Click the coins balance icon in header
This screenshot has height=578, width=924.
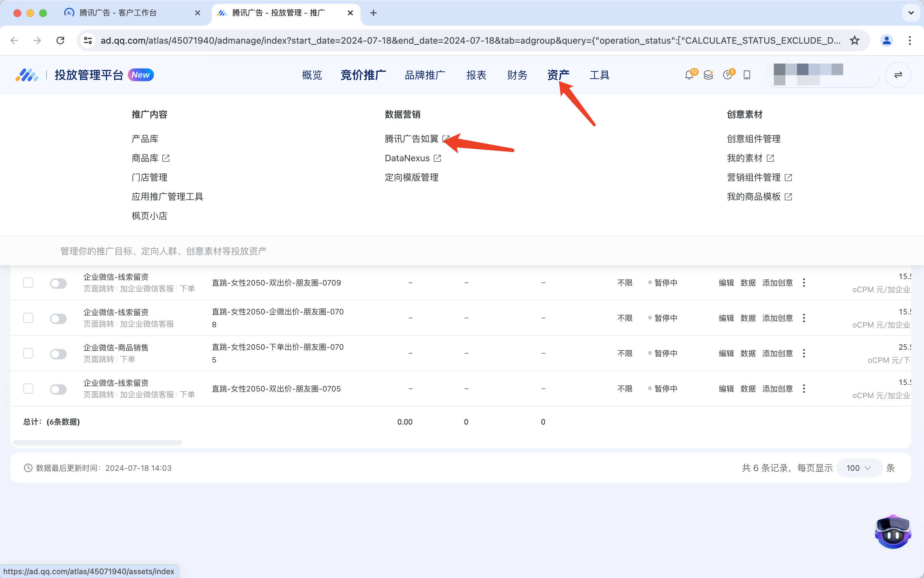point(708,75)
